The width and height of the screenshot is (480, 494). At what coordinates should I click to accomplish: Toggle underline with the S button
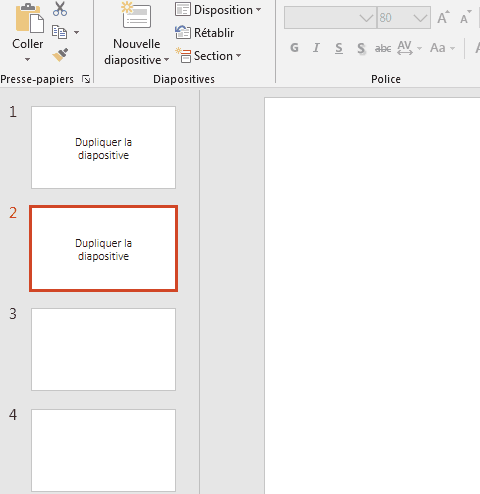click(339, 48)
